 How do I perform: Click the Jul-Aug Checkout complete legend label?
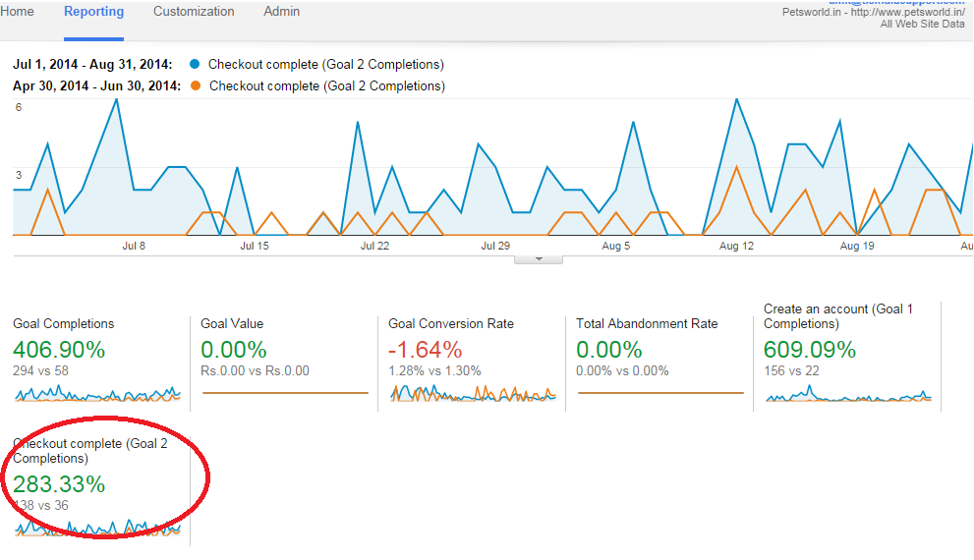coord(326,65)
